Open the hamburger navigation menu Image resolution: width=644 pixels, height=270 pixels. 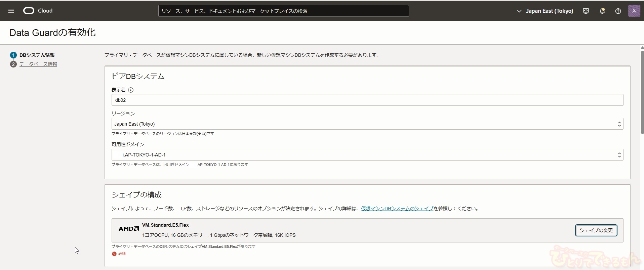[x=11, y=11]
